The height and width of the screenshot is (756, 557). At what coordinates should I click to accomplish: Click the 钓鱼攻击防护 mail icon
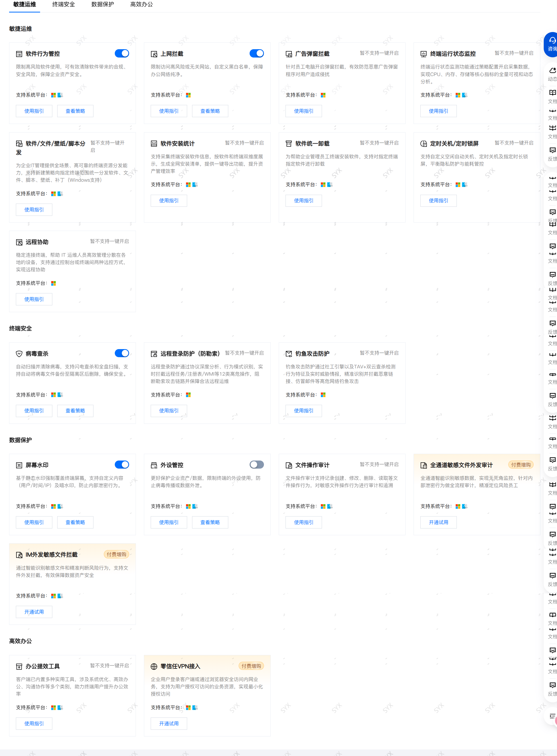tap(289, 354)
